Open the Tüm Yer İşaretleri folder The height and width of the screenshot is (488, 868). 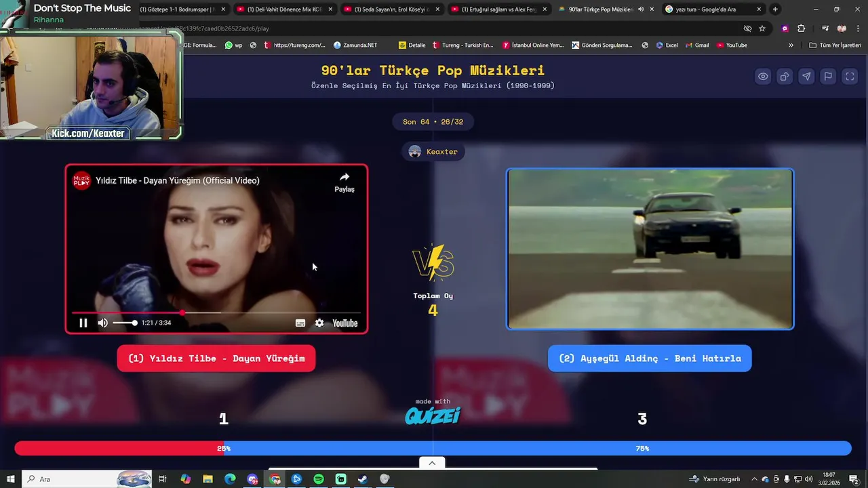835,45
